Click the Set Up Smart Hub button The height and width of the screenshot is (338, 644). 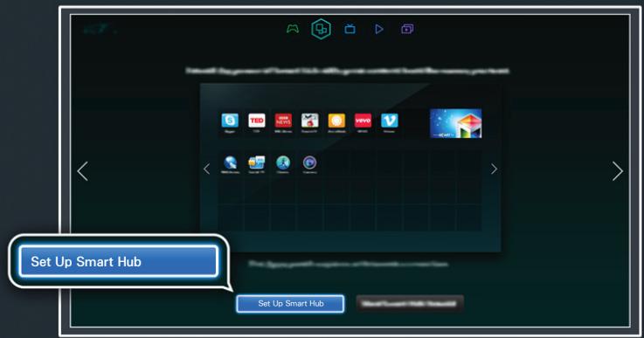pyautogui.click(x=290, y=304)
